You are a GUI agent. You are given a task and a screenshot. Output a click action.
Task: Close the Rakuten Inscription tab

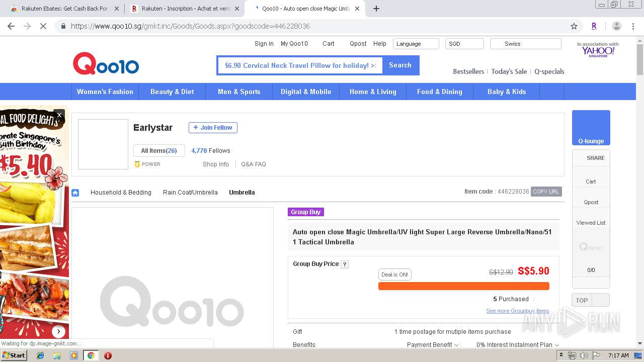[236, 9]
